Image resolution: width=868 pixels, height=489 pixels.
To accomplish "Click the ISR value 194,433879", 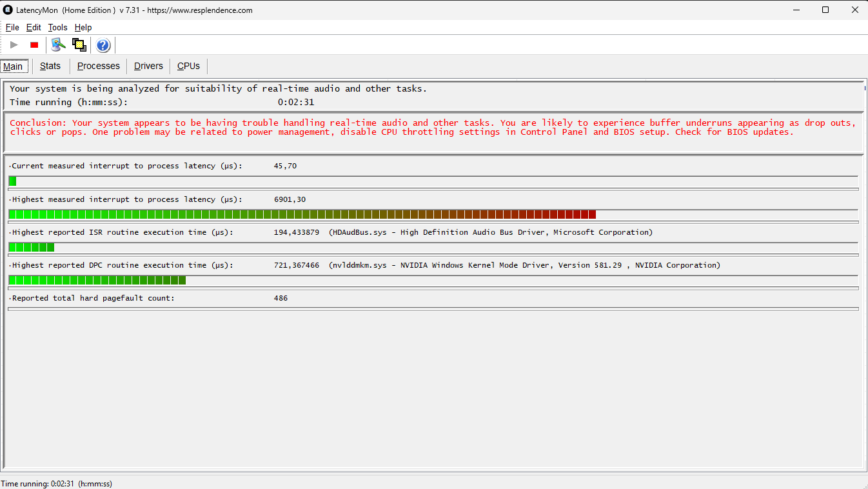I will click(x=296, y=232).
